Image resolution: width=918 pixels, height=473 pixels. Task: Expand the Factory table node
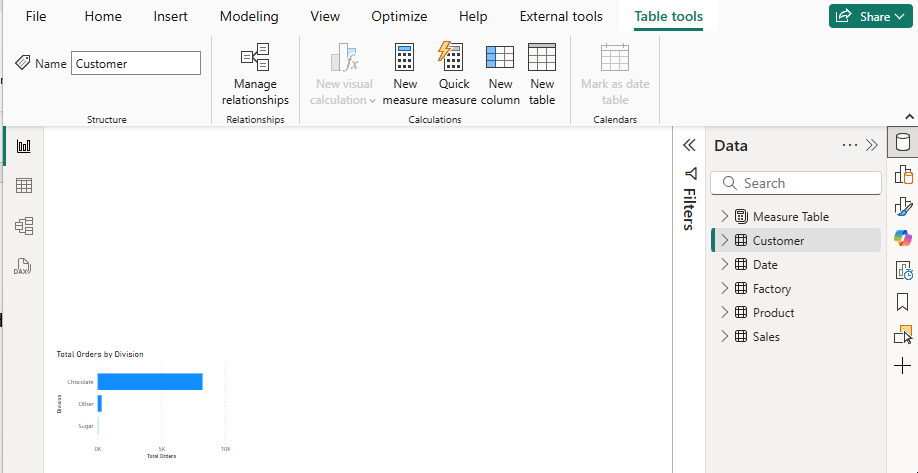(725, 289)
